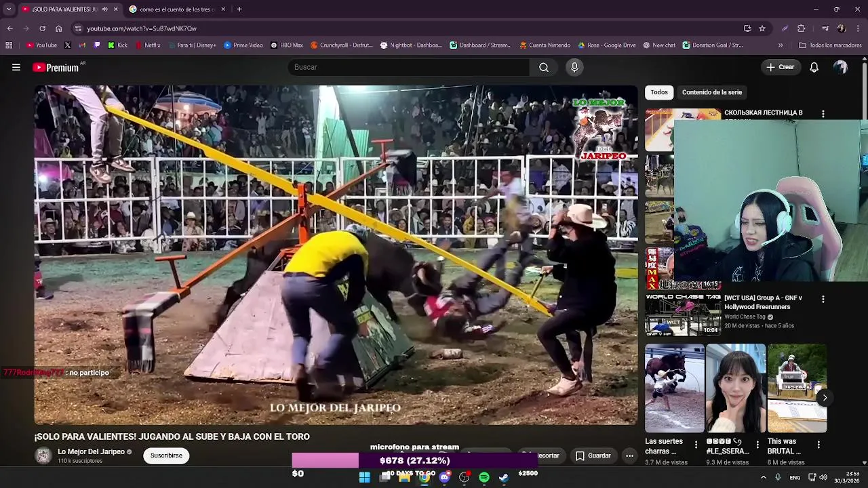Open Las suertes charras short thumbnail
Viewport: 868px width, 488px height.
tap(675, 388)
